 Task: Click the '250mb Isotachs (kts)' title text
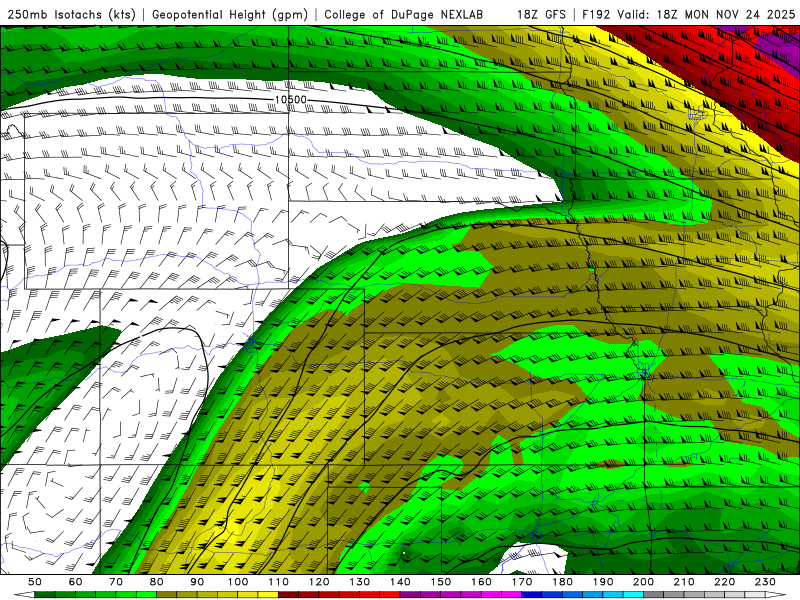[71, 15]
